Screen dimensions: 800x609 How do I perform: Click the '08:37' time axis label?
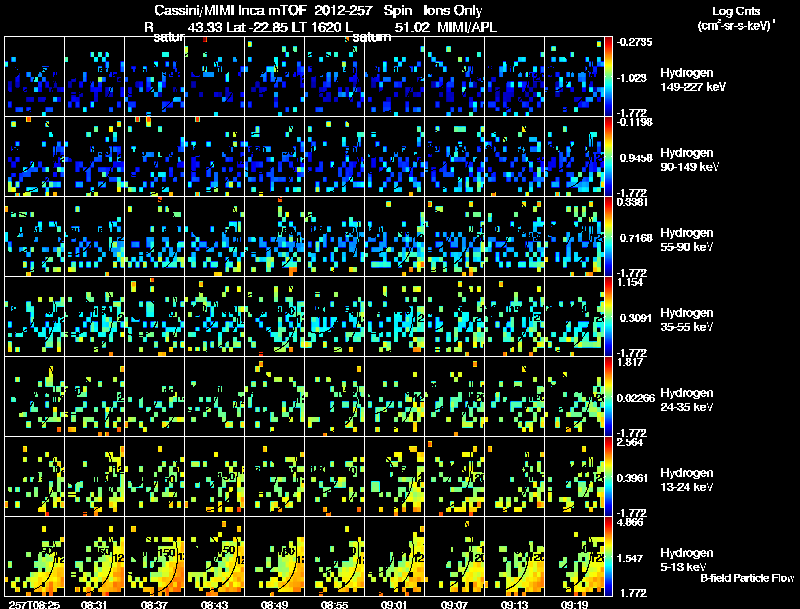click(x=155, y=604)
